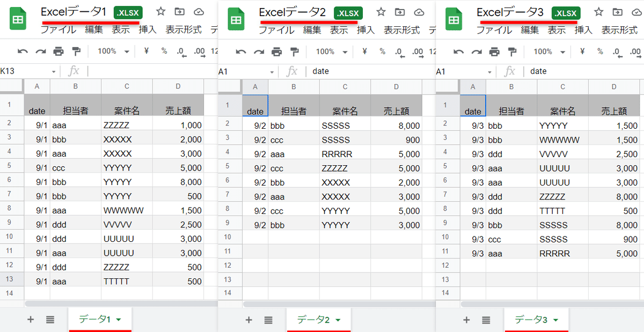Select row 13 header in Excelデータ1
Image resolution: width=644 pixels, height=332 pixels.
pos(12,279)
